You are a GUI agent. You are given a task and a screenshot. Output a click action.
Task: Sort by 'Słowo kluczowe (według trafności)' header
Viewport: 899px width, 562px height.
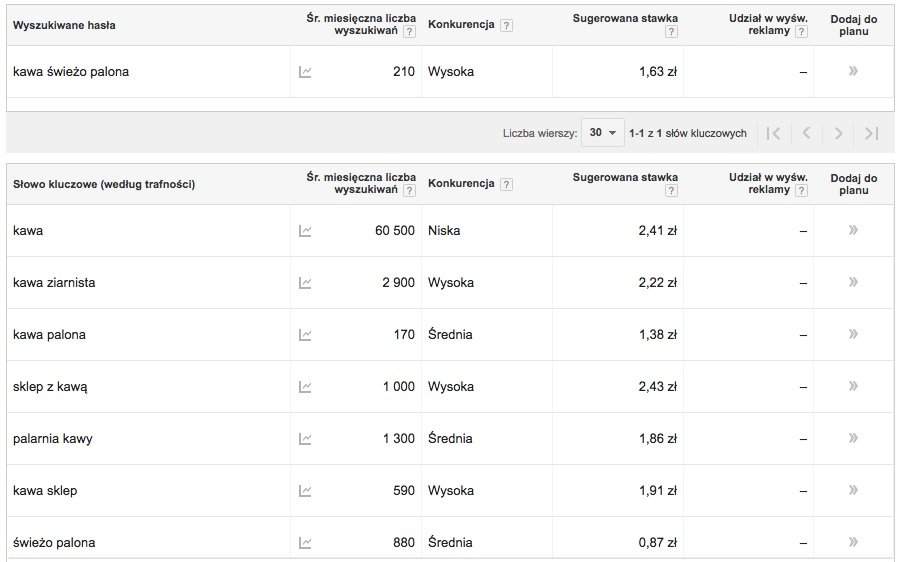point(104,184)
